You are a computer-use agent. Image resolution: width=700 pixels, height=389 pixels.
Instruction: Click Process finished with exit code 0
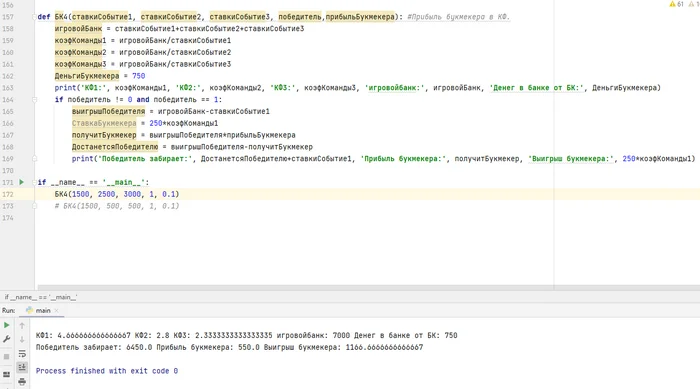(107, 371)
